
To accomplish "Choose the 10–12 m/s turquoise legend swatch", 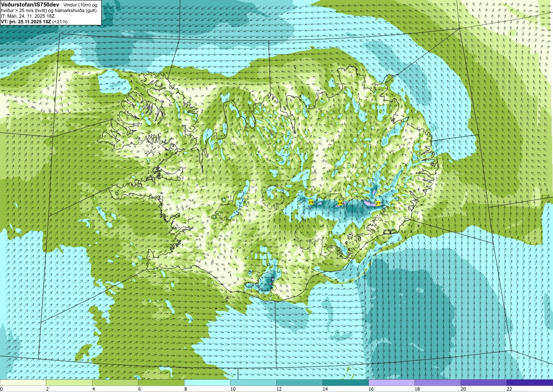I will [254, 383].
